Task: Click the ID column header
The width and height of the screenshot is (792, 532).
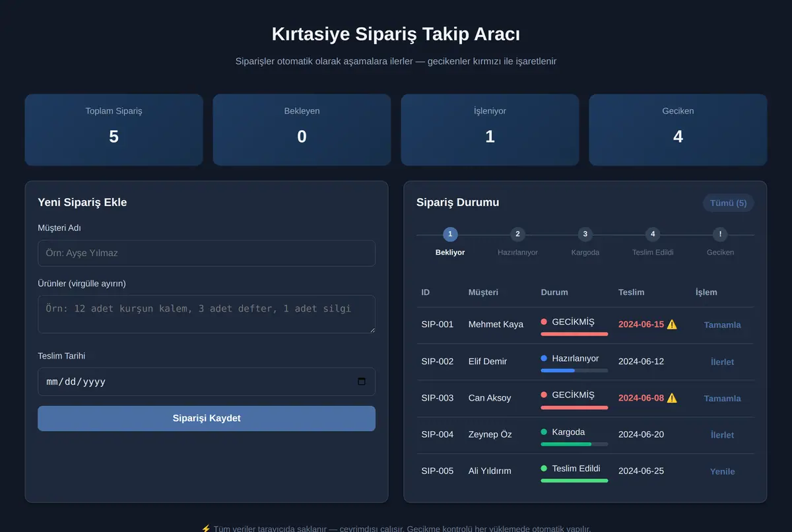Action: (426, 292)
